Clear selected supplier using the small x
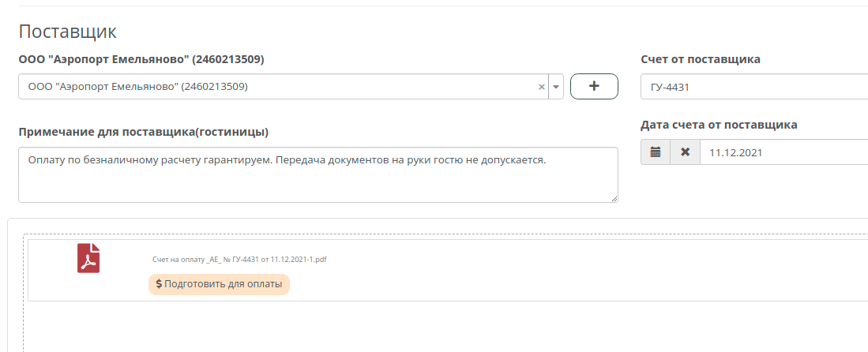The image size is (868, 352). [x=542, y=87]
